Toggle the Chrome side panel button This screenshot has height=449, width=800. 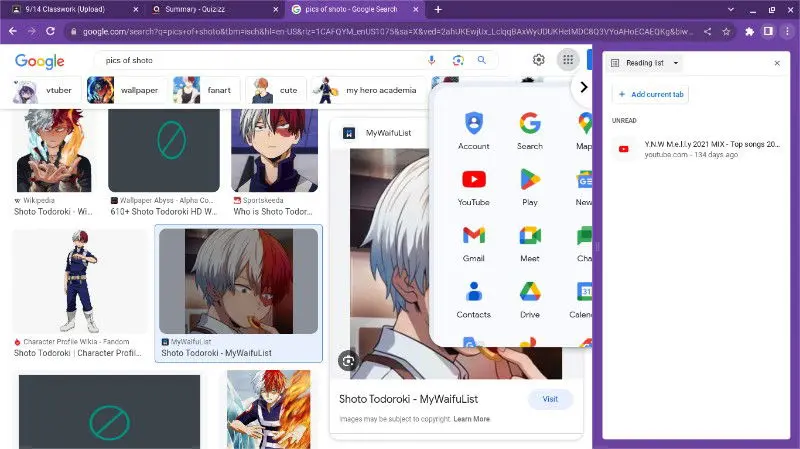[768, 32]
